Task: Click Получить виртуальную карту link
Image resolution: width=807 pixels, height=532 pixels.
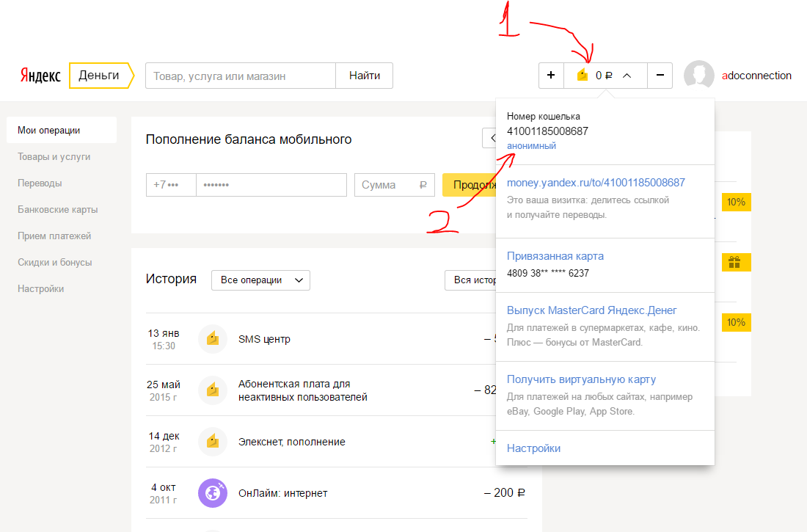Action: coord(582,379)
